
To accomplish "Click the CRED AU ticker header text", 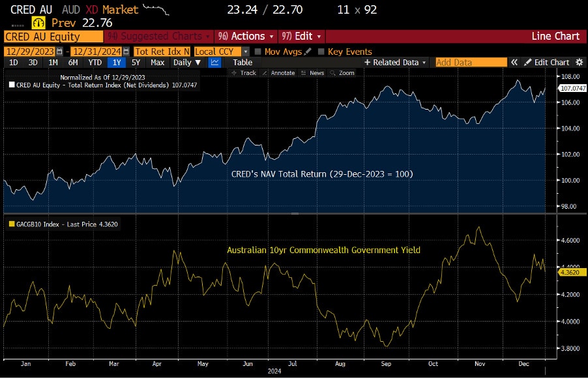I will pyautogui.click(x=31, y=9).
